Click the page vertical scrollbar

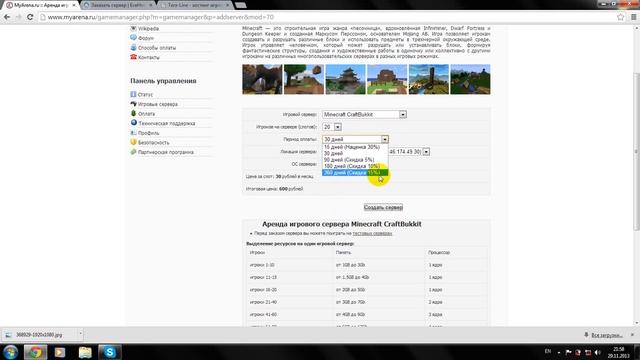(x=636, y=151)
